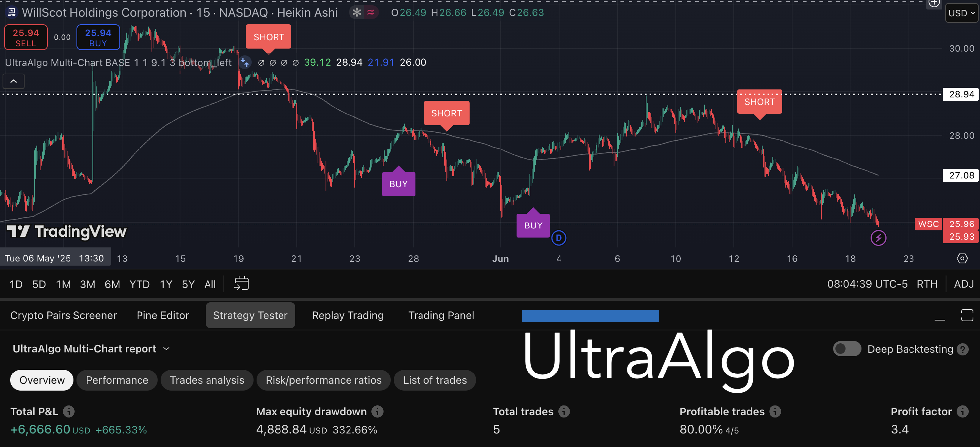Select the Strategy Tester tab
The image size is (980, 447).
click(250, 315)
